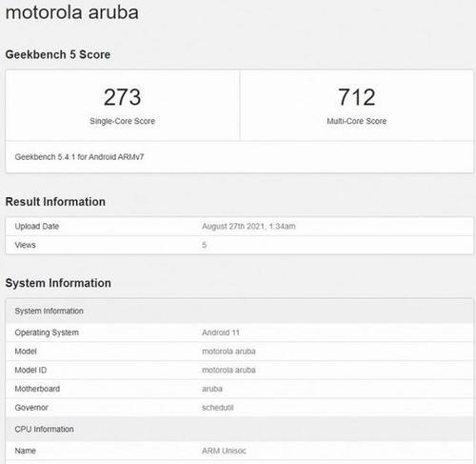Viewport: 476px width, 464px height.
Task: Click the Model ID row label
Action: point(30,370)
